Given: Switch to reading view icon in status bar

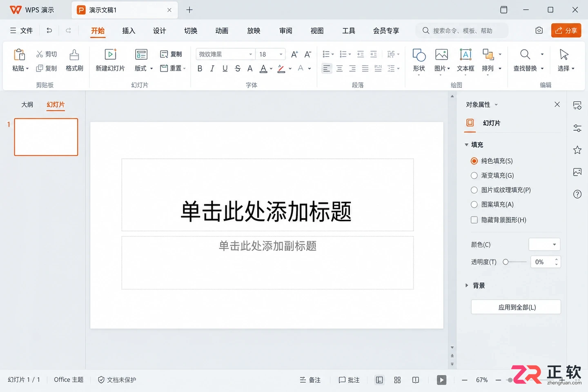Looking at the screenshot, I should pyautogui.click(x=416, y=380).
